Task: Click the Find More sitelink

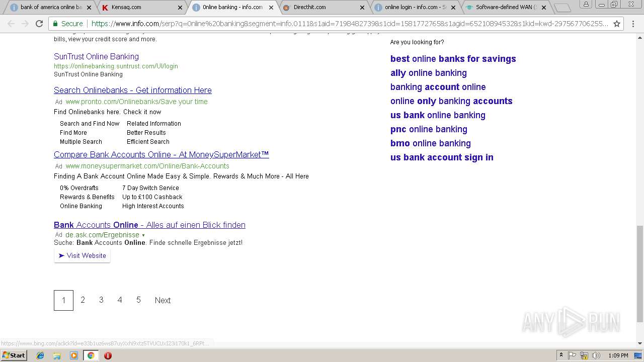Action: [73, 132]
